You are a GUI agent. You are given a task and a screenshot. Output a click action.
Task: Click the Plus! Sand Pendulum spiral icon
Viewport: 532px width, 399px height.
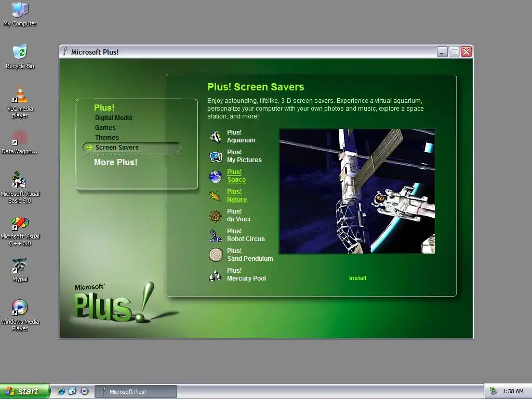(216, 255)
